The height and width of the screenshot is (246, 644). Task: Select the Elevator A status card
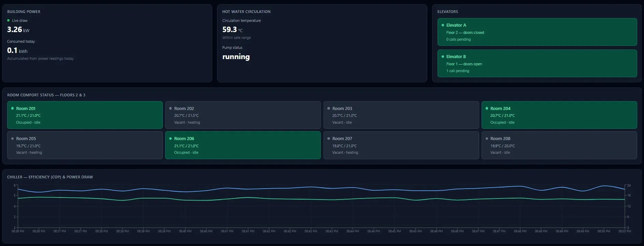click(537, 32)
